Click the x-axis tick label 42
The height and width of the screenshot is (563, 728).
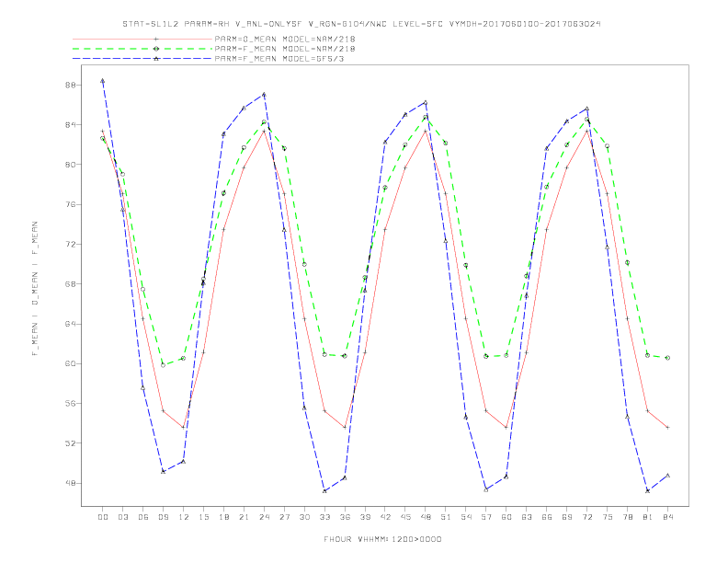[385, 517]
